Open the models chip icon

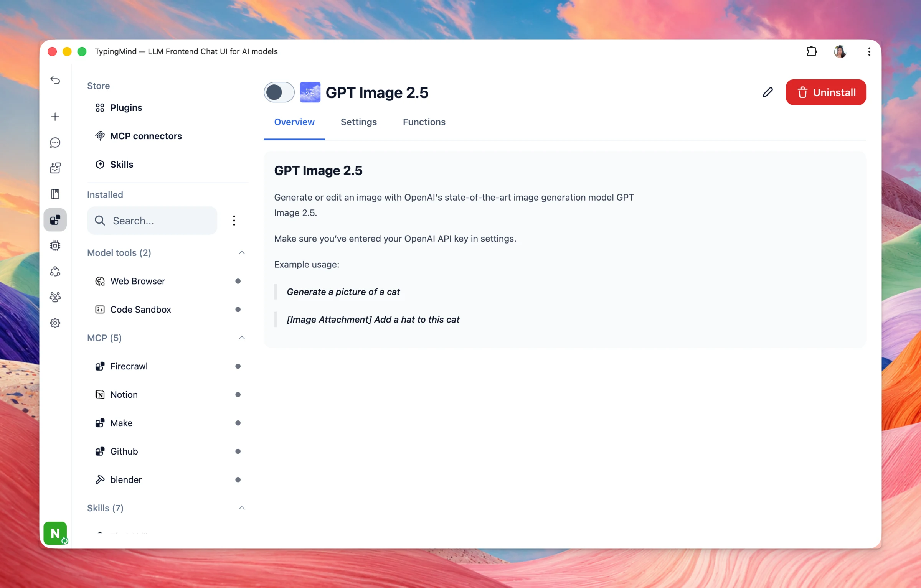pyautogui.click(x=55, y=245)
